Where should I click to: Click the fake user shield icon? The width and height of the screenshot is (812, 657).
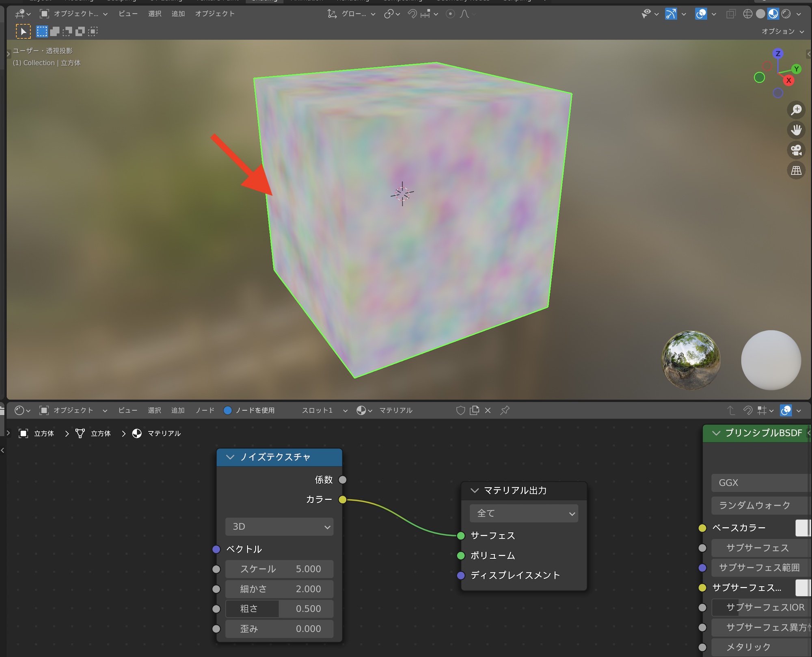click(x=460, y=410)
